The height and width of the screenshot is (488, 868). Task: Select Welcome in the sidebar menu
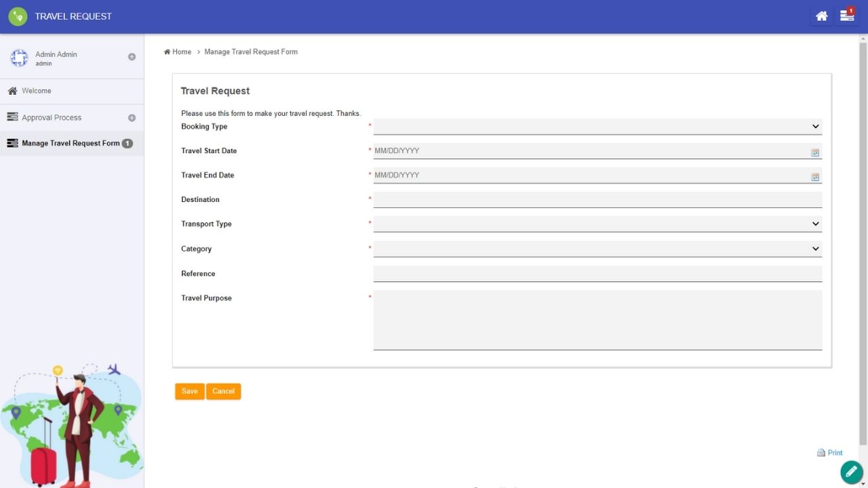tap(37, 91)
